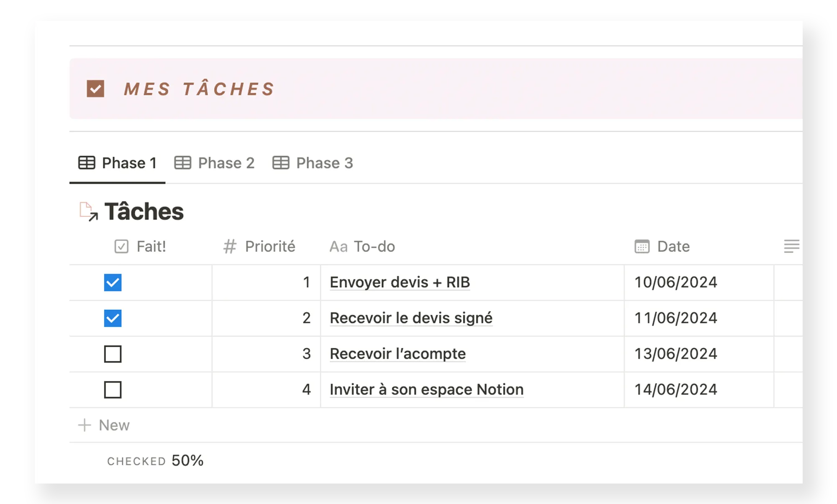Click the Aa icon of To-do column
837x504 pixels.
(x=338, y=247)
